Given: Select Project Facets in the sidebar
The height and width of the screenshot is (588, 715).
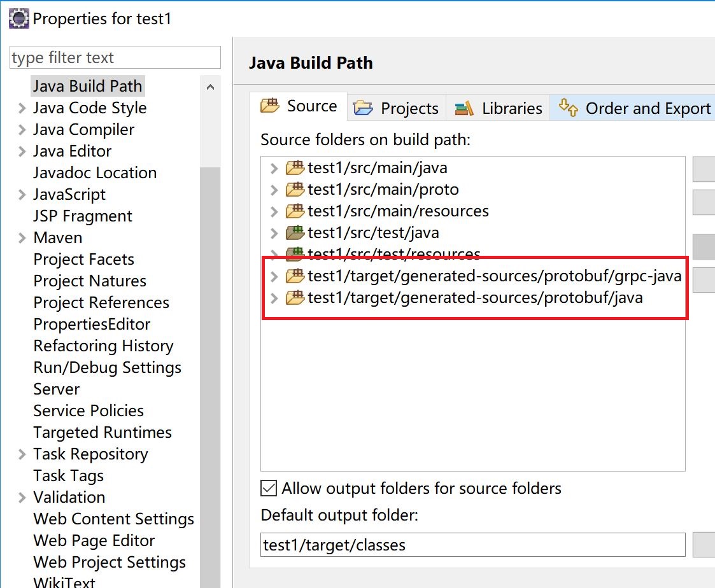Looking at the screenshot, I should tap(83, 260).
